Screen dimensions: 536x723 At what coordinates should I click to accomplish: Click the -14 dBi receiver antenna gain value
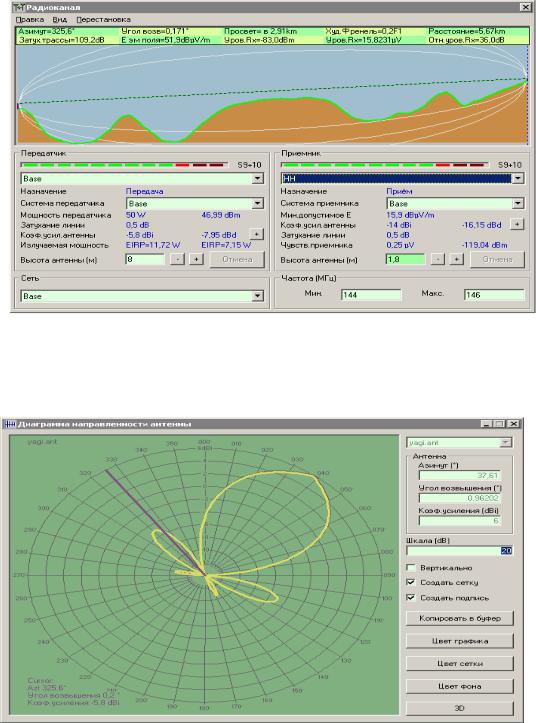tap(399, 225)
